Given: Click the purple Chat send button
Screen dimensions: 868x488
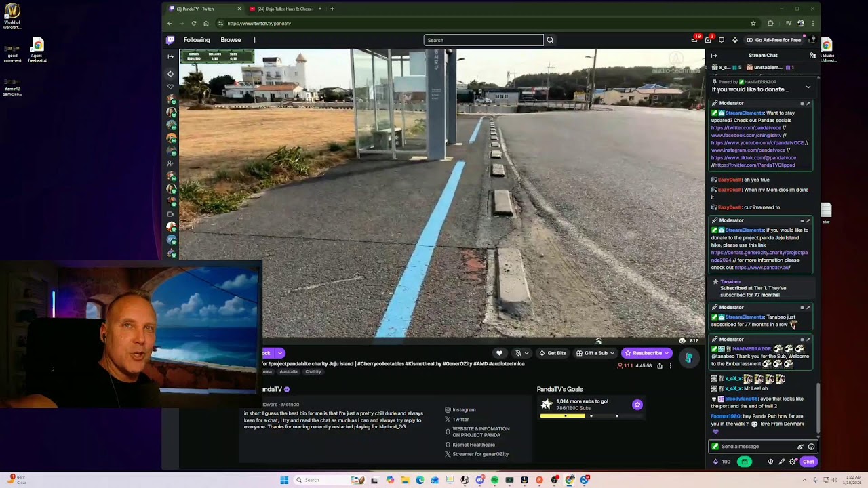Looking at the screenshot, I should coord(808,462).
